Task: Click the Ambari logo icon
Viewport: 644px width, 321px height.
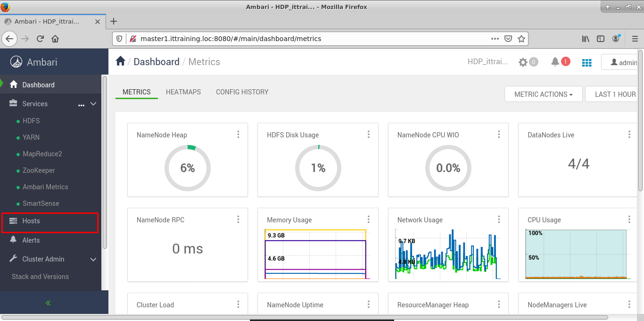Action: [17, 62]
